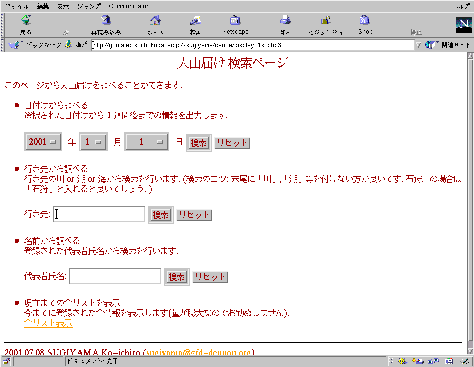Open the first menu in menu bar
The image size is (474, 367).
pos(17,6)
